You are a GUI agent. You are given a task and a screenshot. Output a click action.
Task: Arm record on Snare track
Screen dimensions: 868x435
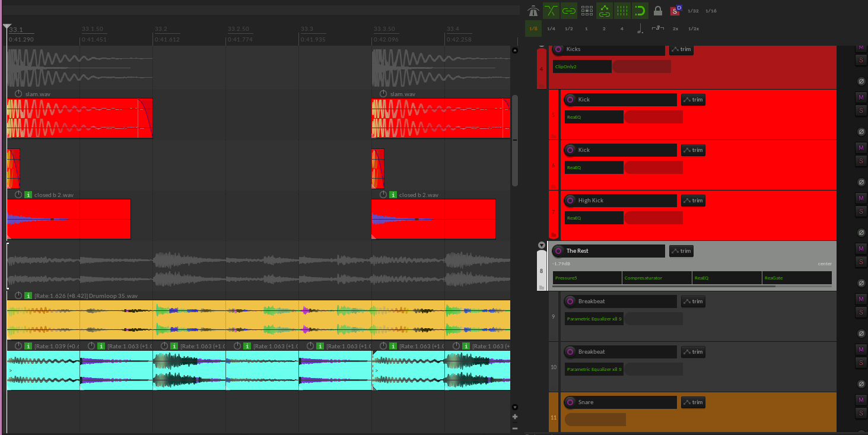(x=570, y=402)
